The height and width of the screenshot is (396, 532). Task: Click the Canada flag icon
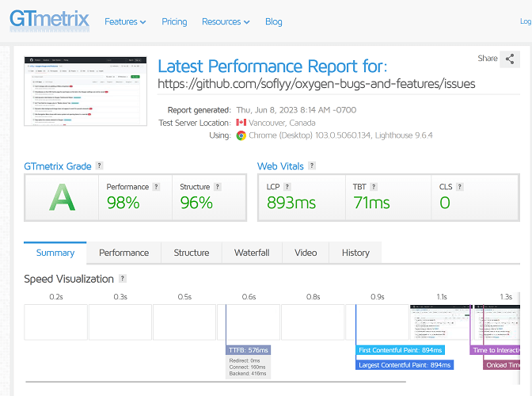click(x=241, y=123)
